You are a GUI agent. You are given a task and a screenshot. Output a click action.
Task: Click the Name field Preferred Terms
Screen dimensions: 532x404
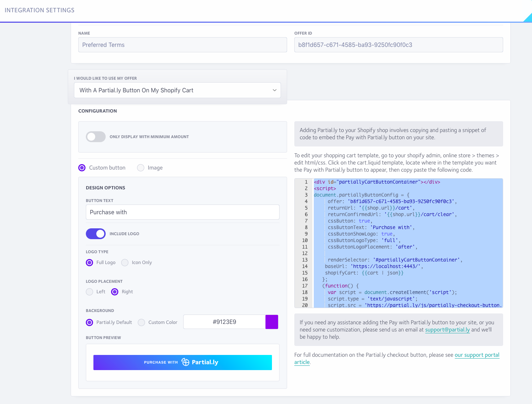click(183, 45)
